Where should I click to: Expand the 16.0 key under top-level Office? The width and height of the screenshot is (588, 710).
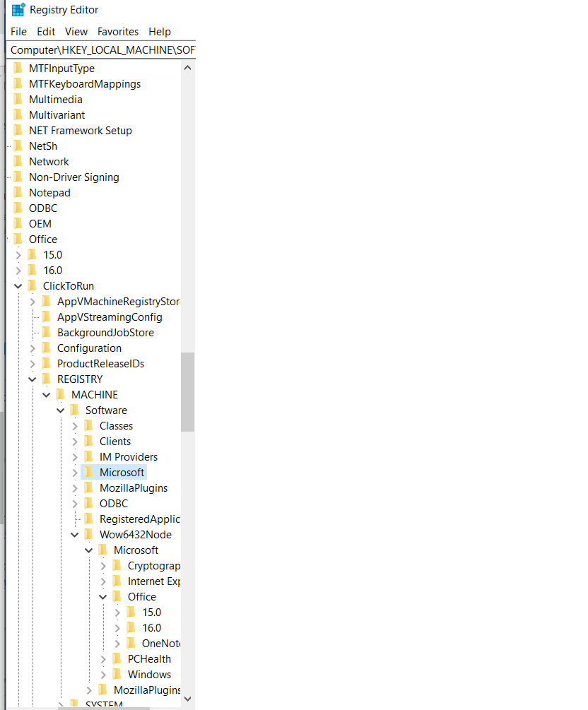18,271
